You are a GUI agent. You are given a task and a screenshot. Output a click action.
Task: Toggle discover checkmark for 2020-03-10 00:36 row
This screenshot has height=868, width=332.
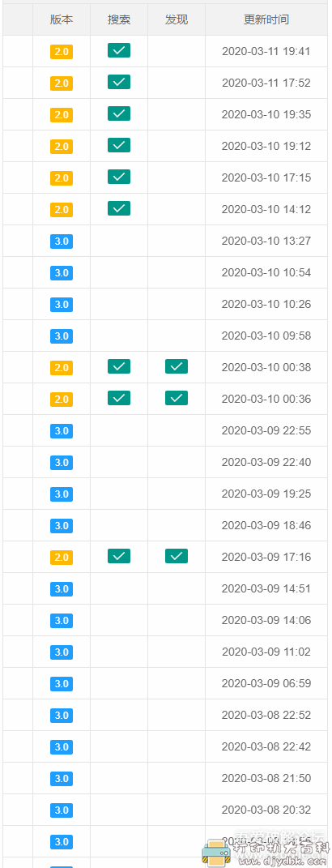177,397
